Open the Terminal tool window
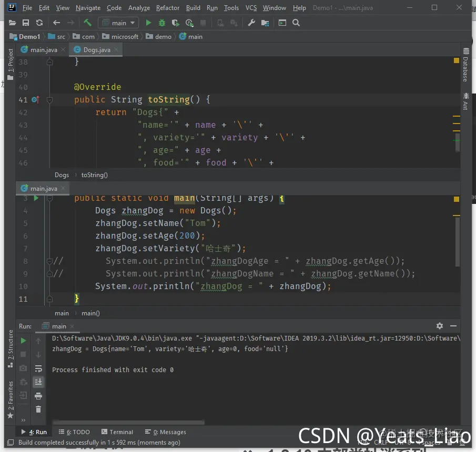476x452 pixels. click(x=117, y=432)
